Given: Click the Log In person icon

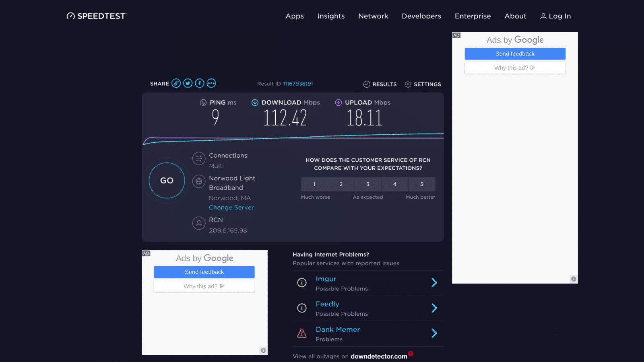Looking at the screenshot, I should (x=543, y=16).
